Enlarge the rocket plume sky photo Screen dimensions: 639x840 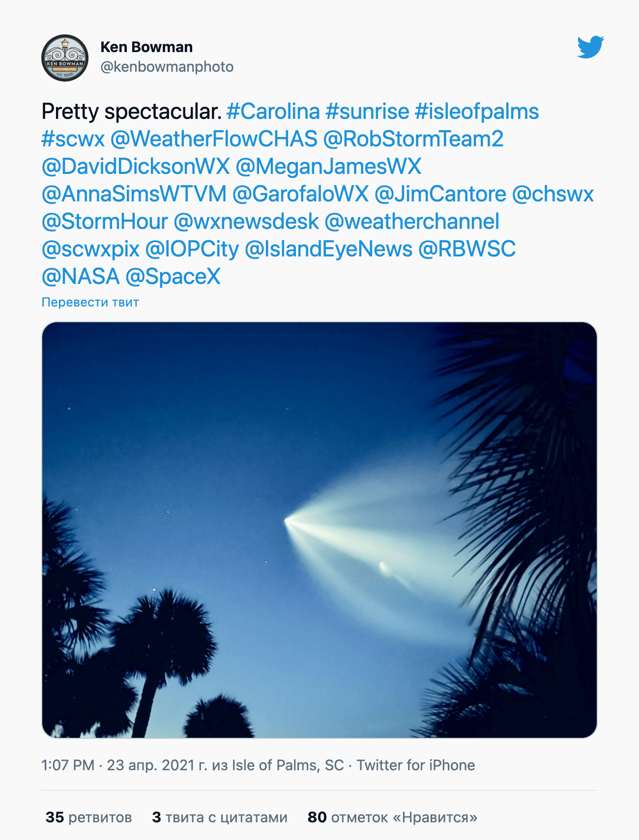pos(319,530)
